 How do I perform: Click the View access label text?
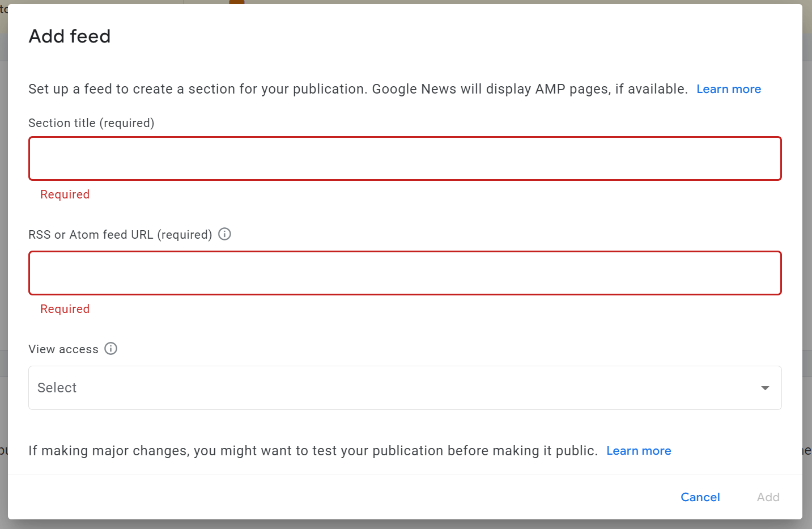(63, 349)
